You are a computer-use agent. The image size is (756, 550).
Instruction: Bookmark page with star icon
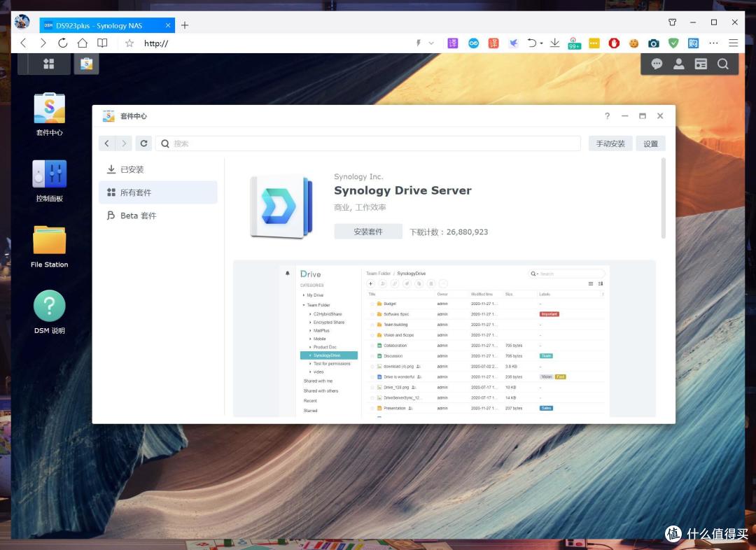[x=129, y=43]
